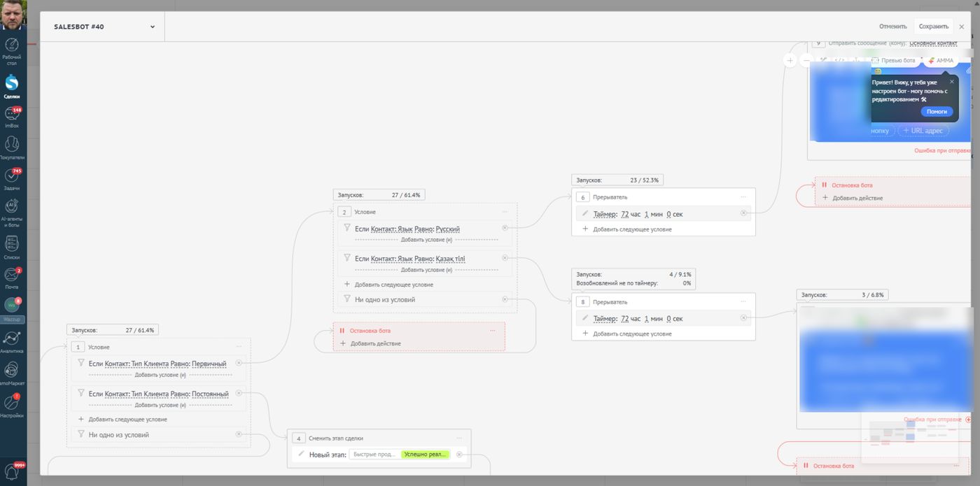Image resolution: width=980 pixels, height=486 pixels.
Task: Open the Wazzup integration icon
Action: point(12,309)
